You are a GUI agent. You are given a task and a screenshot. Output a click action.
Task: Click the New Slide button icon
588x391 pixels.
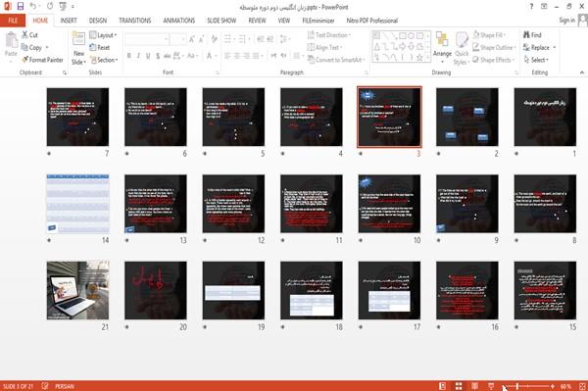(78, 40)
